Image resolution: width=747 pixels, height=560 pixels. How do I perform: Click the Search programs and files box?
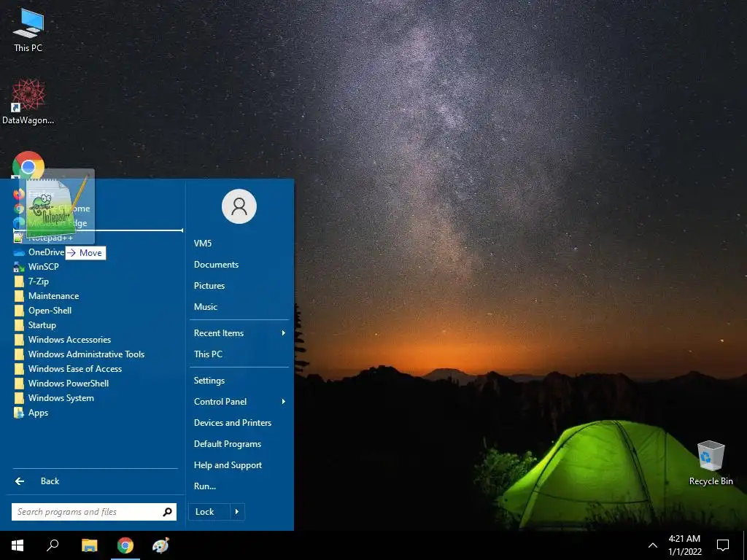tap(94, 512)
